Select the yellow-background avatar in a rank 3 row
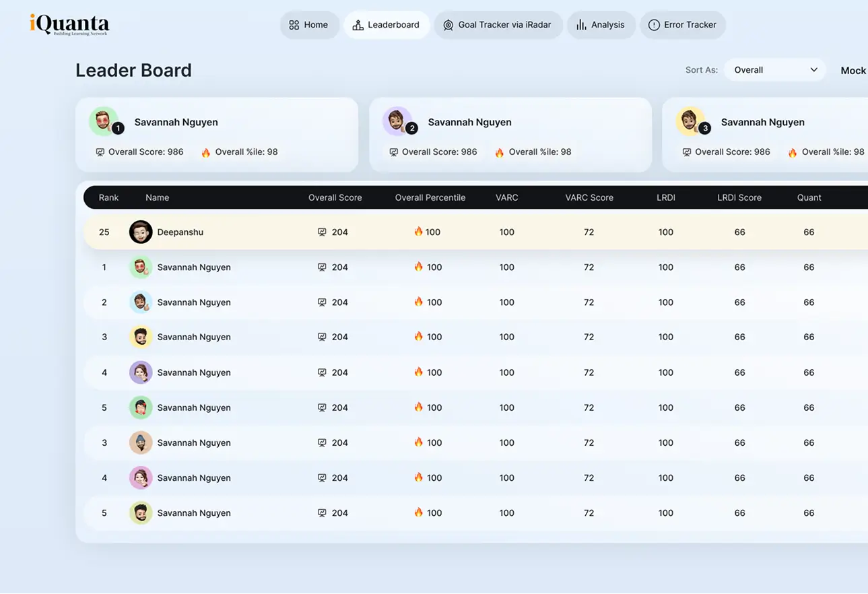Viewport: 868px width, 594px height. [141, 337]
